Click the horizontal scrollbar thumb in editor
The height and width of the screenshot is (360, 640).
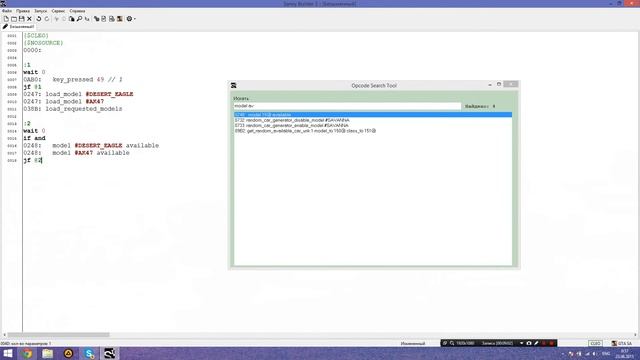58,335
